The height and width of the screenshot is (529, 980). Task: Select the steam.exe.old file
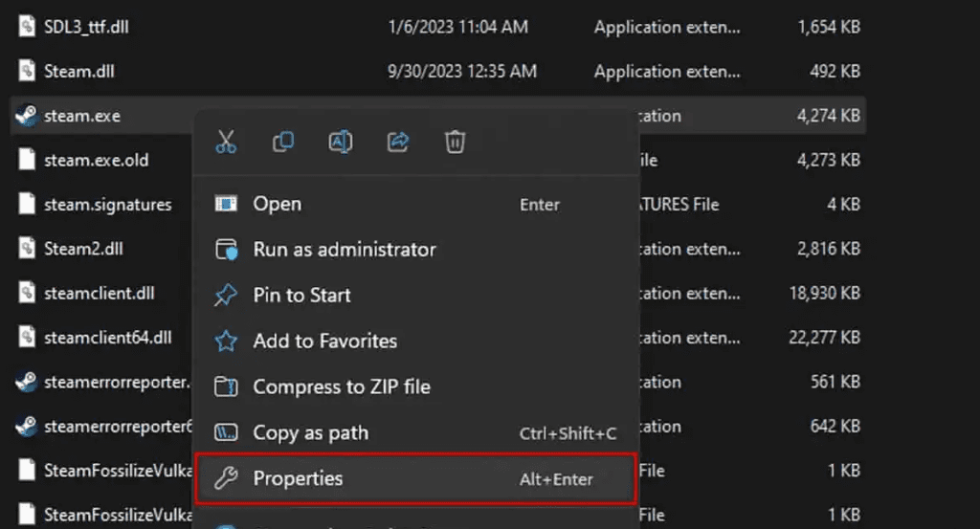96,160
